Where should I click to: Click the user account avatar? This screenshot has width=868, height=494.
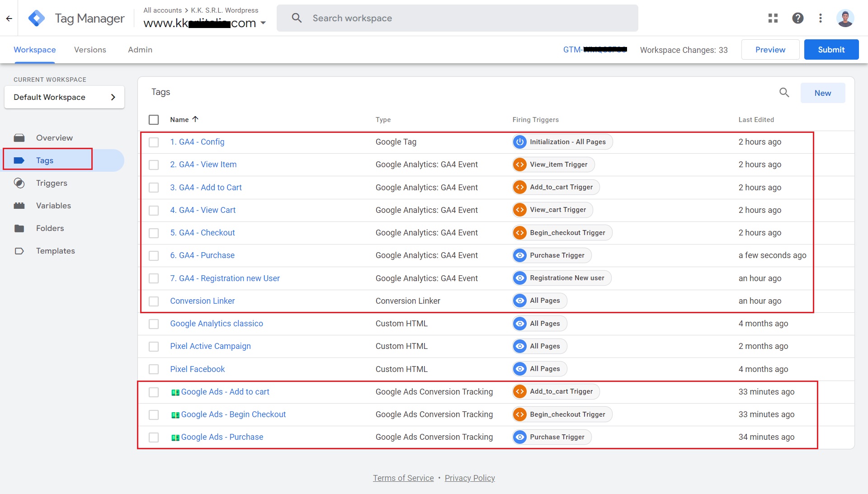point(845,18)
